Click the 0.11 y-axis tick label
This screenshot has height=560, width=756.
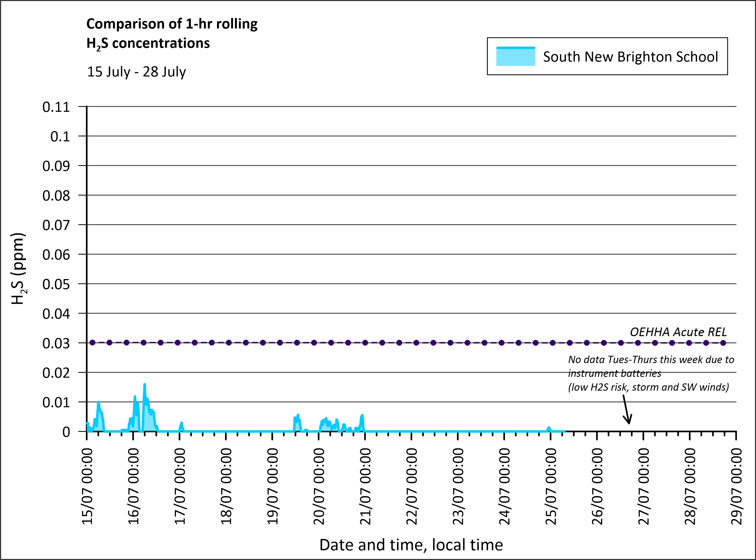click(x=56, y=107)
